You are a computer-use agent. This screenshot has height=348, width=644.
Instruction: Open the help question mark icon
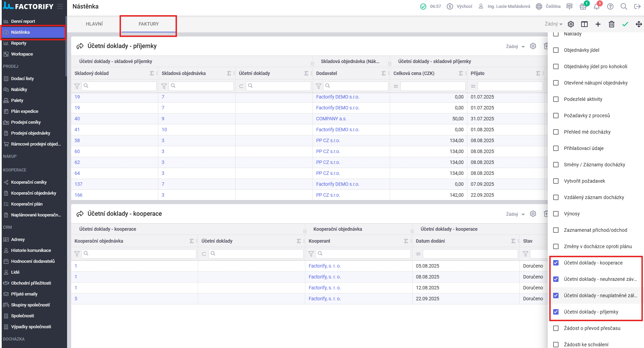pos(610,6)
